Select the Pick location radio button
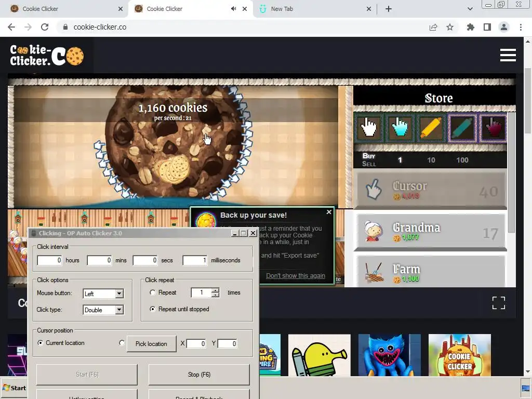The height and width of the screenshot is (399, 532). pos(122,343)
